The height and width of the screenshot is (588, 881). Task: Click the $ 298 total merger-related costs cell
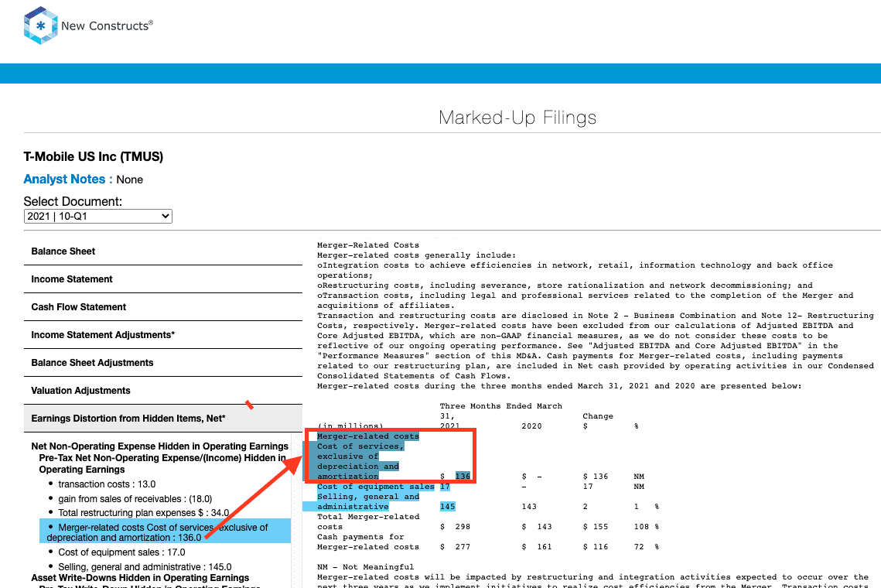click(x=456, y=528)
